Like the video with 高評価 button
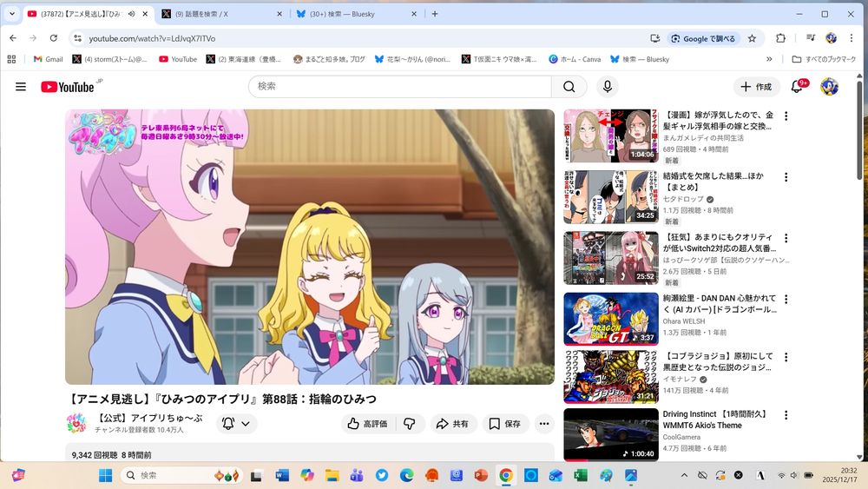 [367, 424]
